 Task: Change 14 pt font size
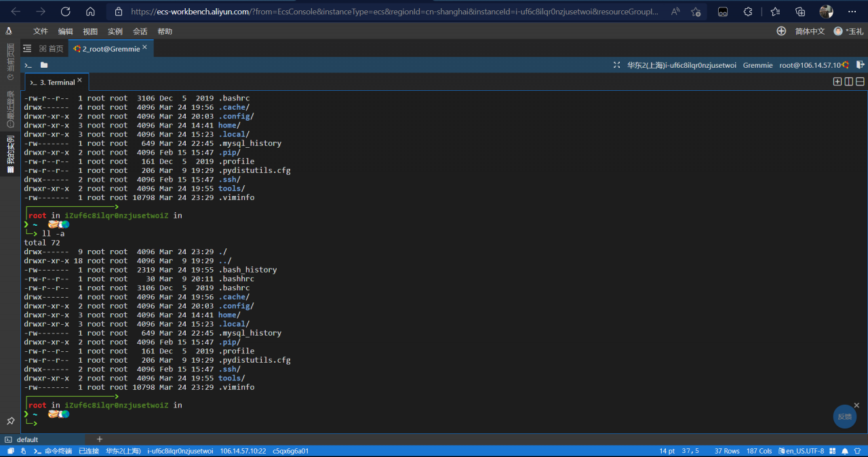[x=667, y=451]
